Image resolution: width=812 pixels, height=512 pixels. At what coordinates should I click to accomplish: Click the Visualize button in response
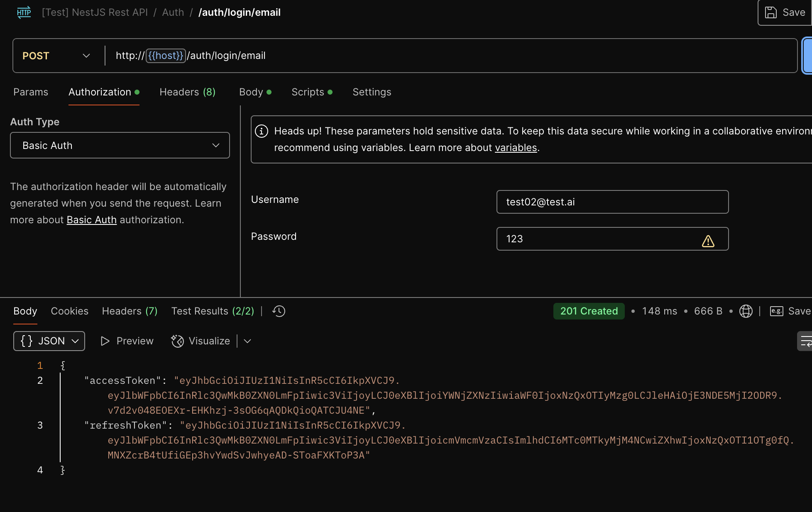click(x=201, y=341)
